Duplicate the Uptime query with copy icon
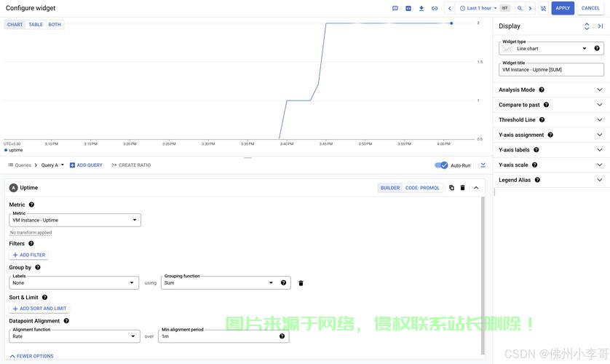The image size is (610, 364). point(451,188)
